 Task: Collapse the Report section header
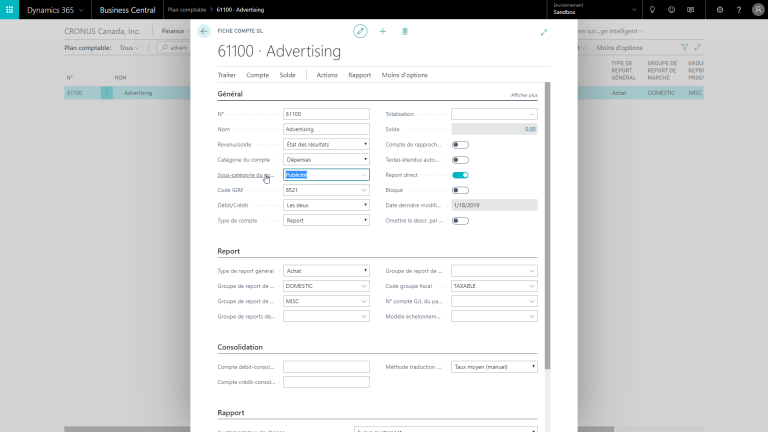click(x=228, y=251)
